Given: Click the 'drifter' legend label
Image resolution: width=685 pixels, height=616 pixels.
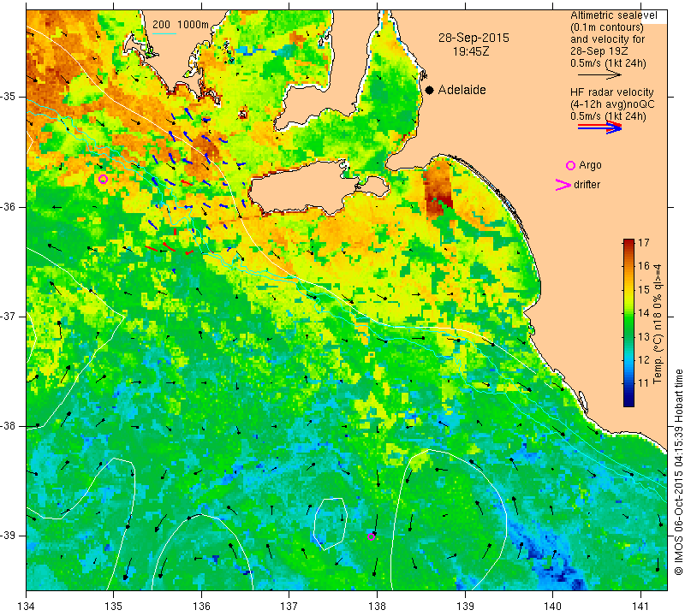Looking at the screenshot, I should pyautogui.click(x=587, y=185).
